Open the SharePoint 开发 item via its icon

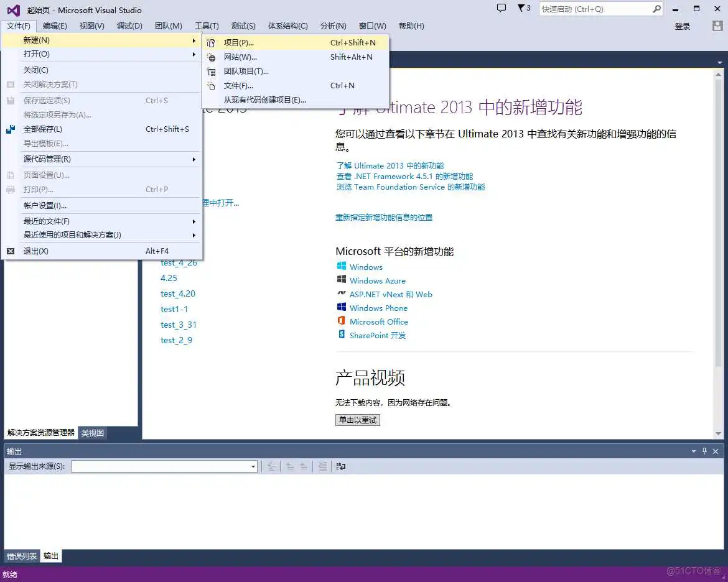[x=341, y=335]
